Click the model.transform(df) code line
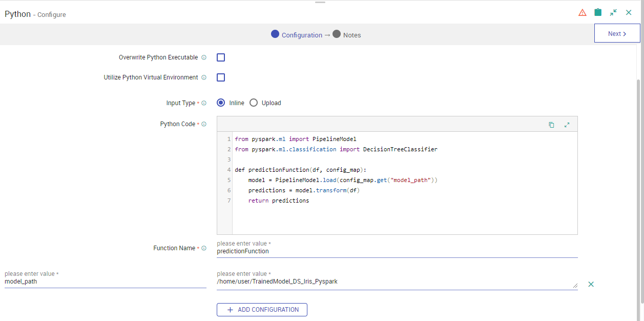This screenshot has width=644, height=321. (304, 190)
